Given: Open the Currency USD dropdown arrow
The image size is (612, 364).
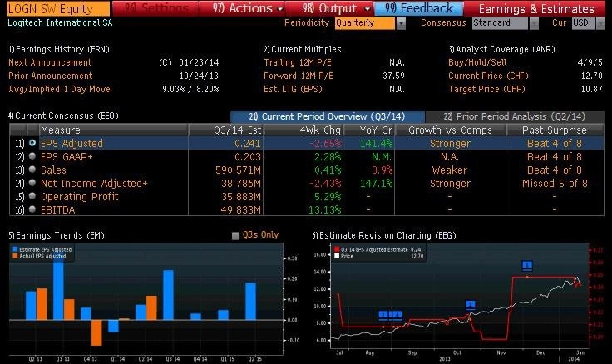Looking at the screenshot, I should click(x=600, y=23).
